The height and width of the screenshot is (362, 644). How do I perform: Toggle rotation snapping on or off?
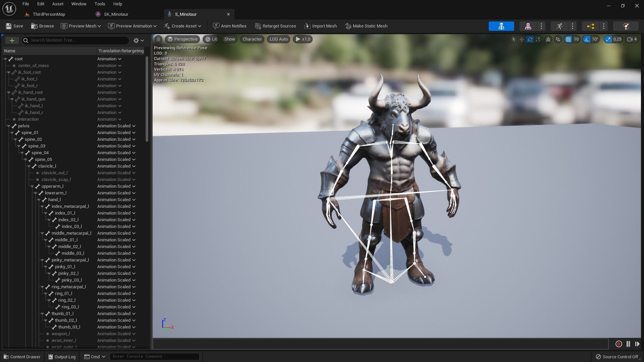[587, 39]
